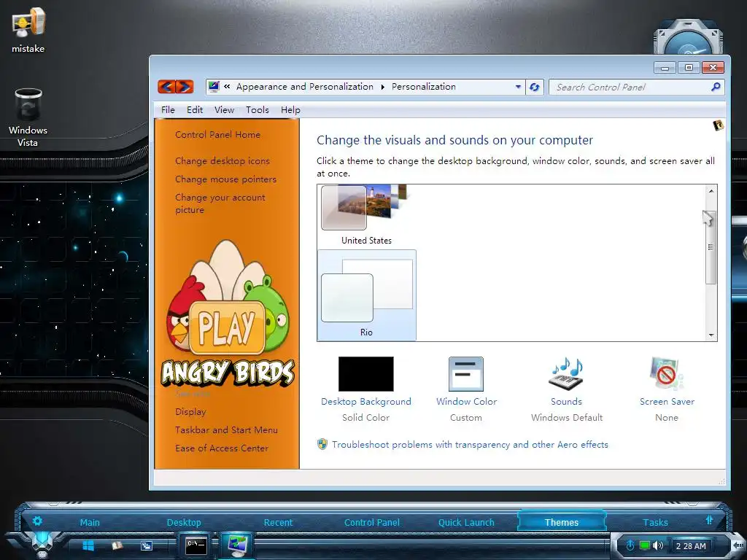The image size is (747, 560).
Task: Click the Personalization breadcrumb
Action: point(424,87)
